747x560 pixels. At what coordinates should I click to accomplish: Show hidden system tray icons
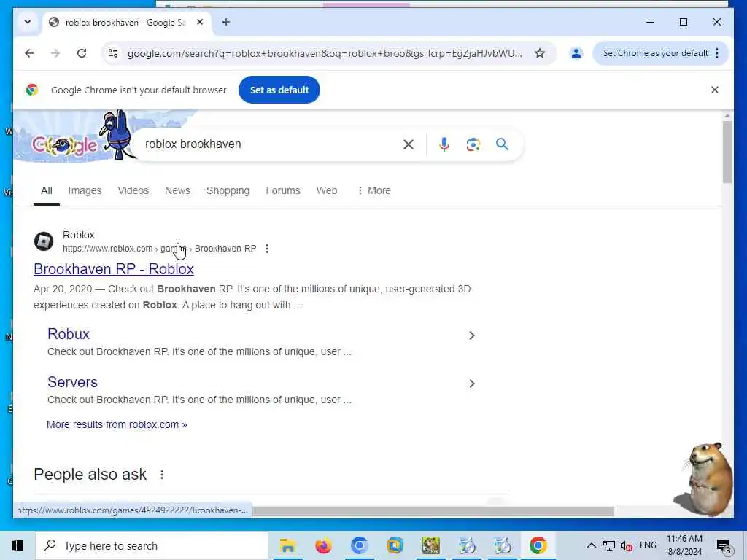pos(591,545)
